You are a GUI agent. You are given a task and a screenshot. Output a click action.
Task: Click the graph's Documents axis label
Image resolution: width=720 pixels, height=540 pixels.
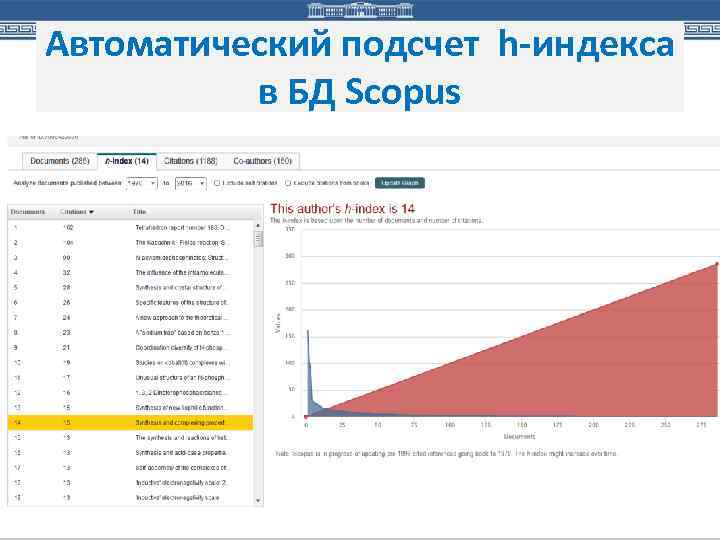point(519,437)
